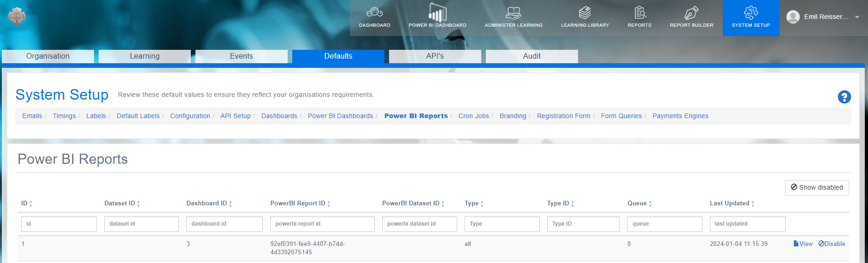The height and width of the screenshot is (263, 868).
Task: Open the Payments Engines link
Action: (x=680, y=116)
